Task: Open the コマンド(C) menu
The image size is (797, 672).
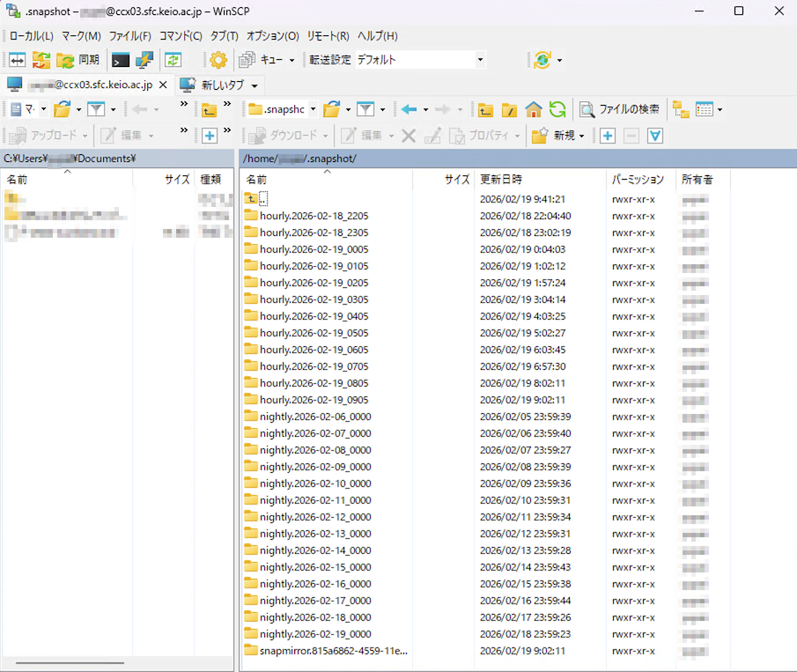Action: (180, 36)
